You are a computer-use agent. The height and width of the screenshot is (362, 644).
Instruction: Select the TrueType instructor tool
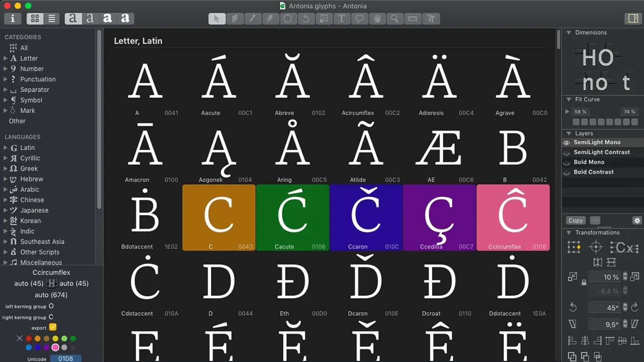tap(431, 19)
